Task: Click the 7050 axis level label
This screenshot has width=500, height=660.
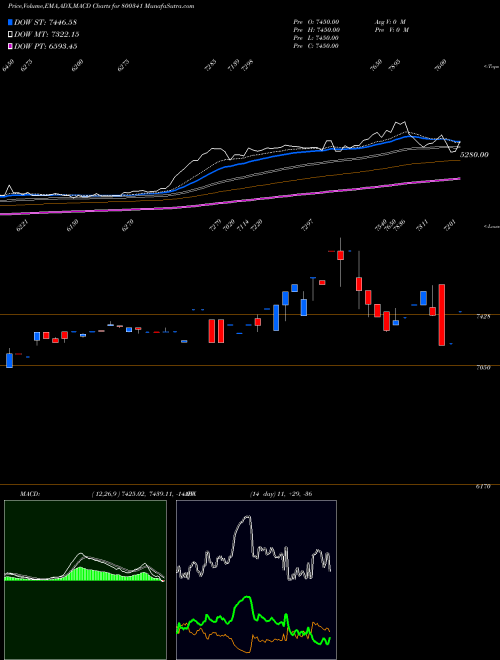Action: click(483, 367)
